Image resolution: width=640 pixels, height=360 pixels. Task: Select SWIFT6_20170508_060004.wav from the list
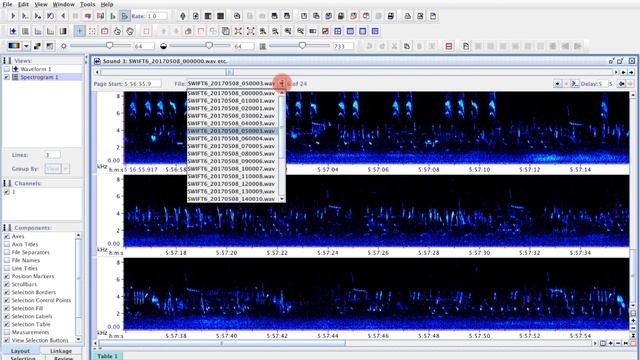tap(233, 138)
